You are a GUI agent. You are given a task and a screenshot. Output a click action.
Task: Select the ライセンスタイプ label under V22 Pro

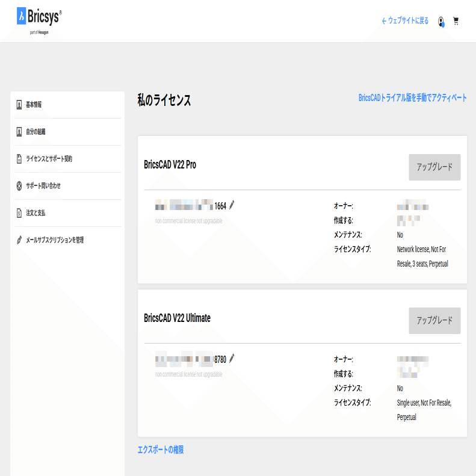353,249
